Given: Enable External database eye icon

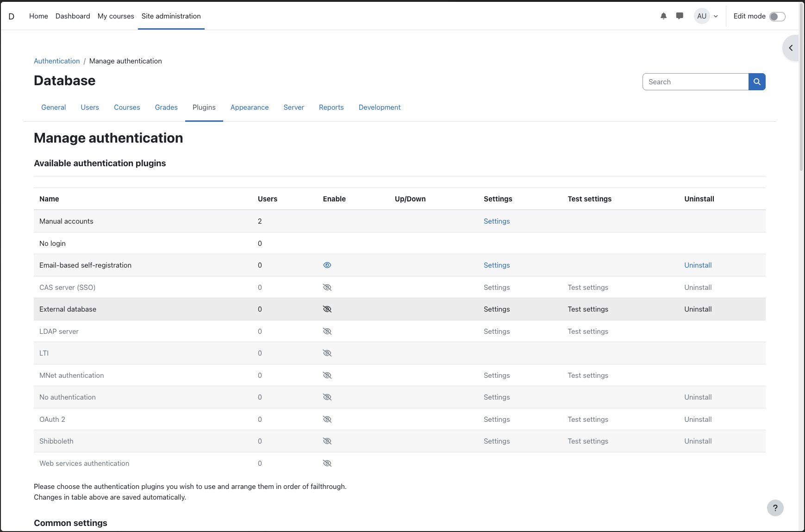Looking at the screenshot, I should coord(327,309).
